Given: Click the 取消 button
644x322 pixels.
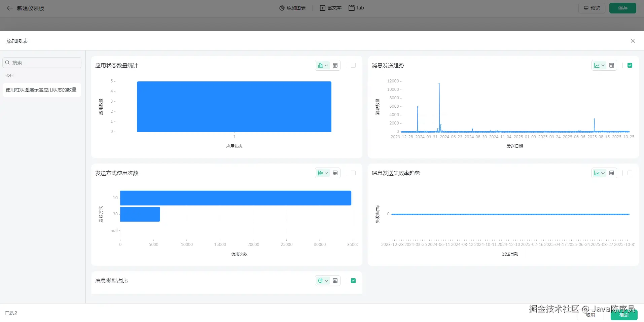Looking at the screenshot, I should [591, 315].
